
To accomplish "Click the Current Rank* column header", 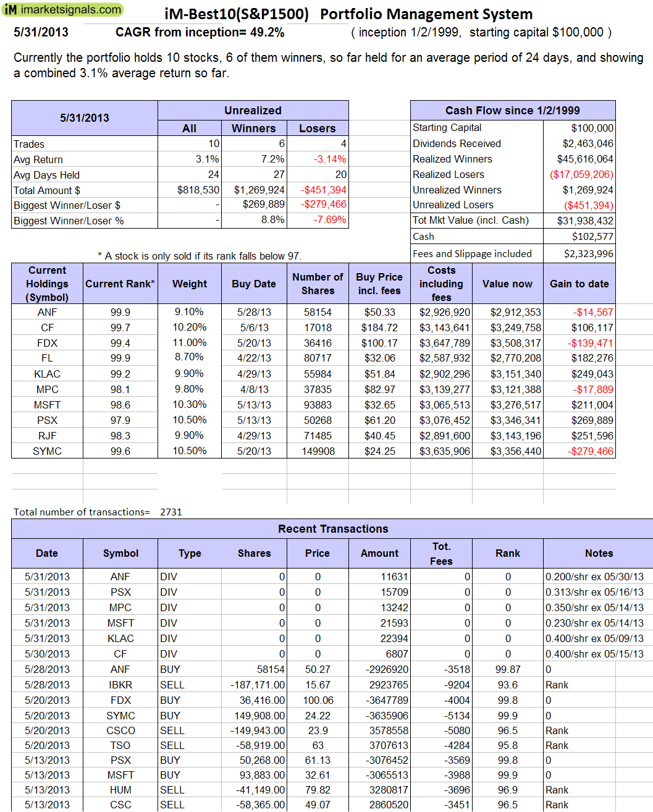I will [120, 284].
